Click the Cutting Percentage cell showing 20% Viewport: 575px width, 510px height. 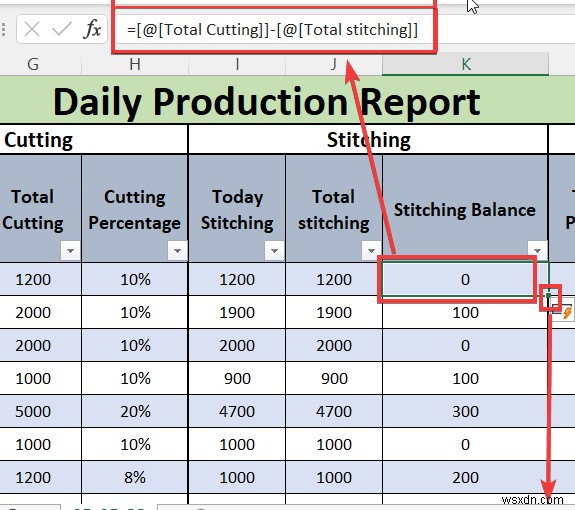pyautogui.click(x=135, y=411)
